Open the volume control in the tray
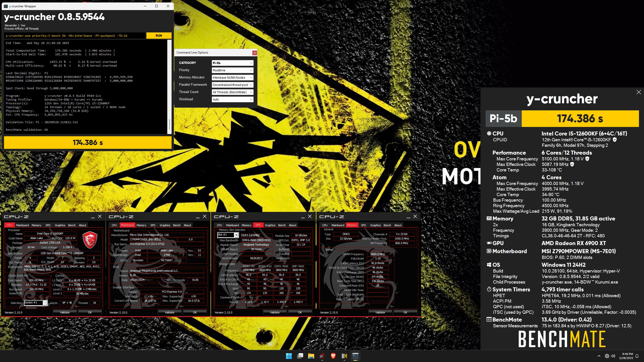 613,356
